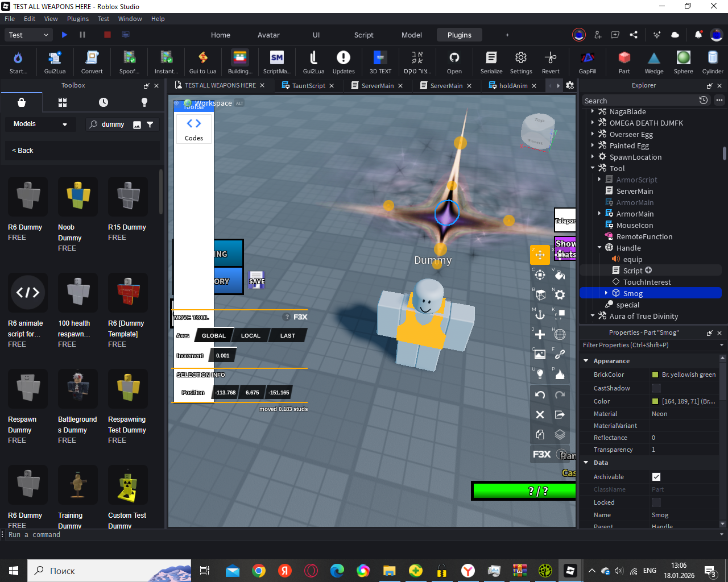Screen dimensions: 728x582
Task: Select the F3X Rotate tool
Action: pos(540,275)
